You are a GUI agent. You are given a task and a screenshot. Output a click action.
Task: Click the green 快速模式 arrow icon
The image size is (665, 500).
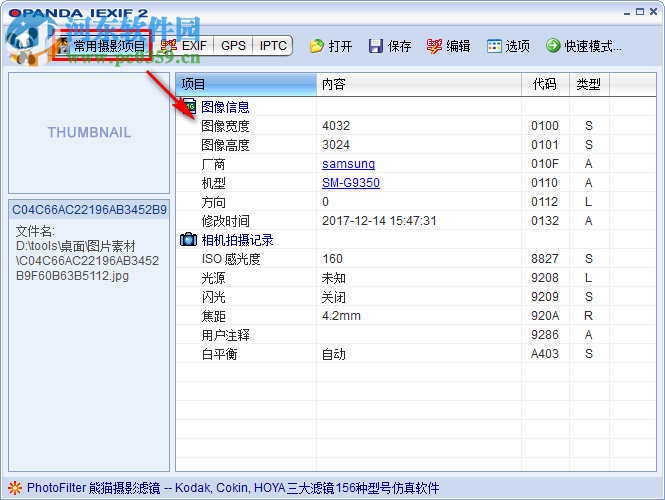(x=553, y=45)
